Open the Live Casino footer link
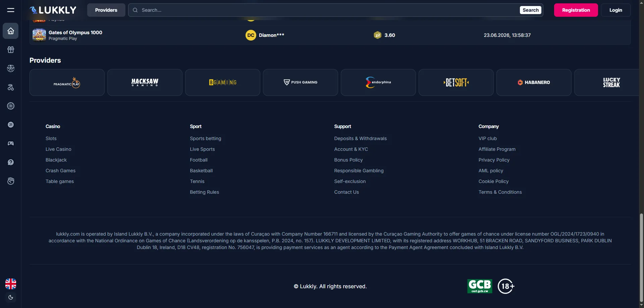 click(58, 149)
